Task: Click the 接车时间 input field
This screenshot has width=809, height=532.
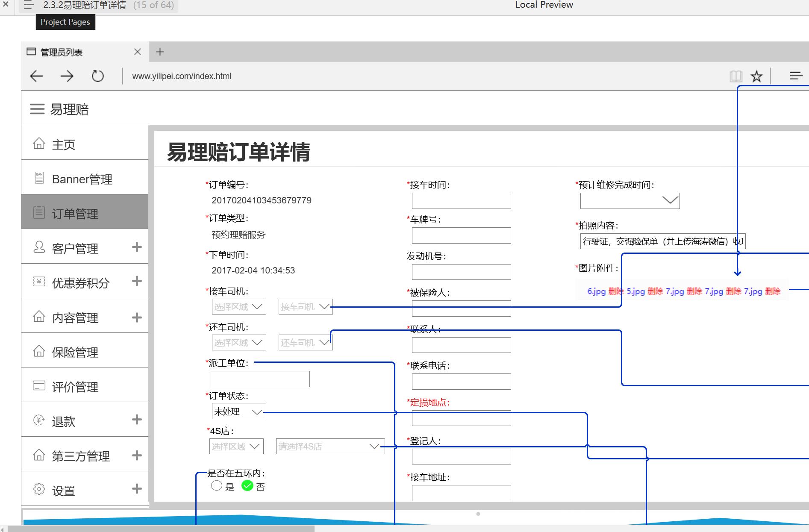Action: 462,201
